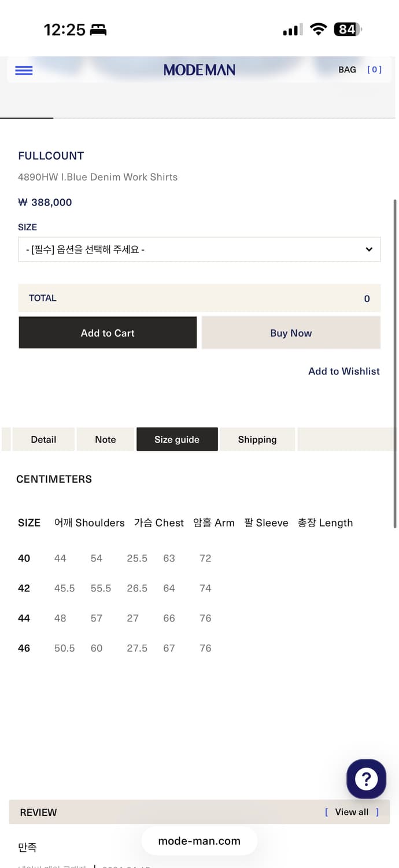Select size 44 row in the chart
This screenshot has width=399, height=868.
point(24,618)
